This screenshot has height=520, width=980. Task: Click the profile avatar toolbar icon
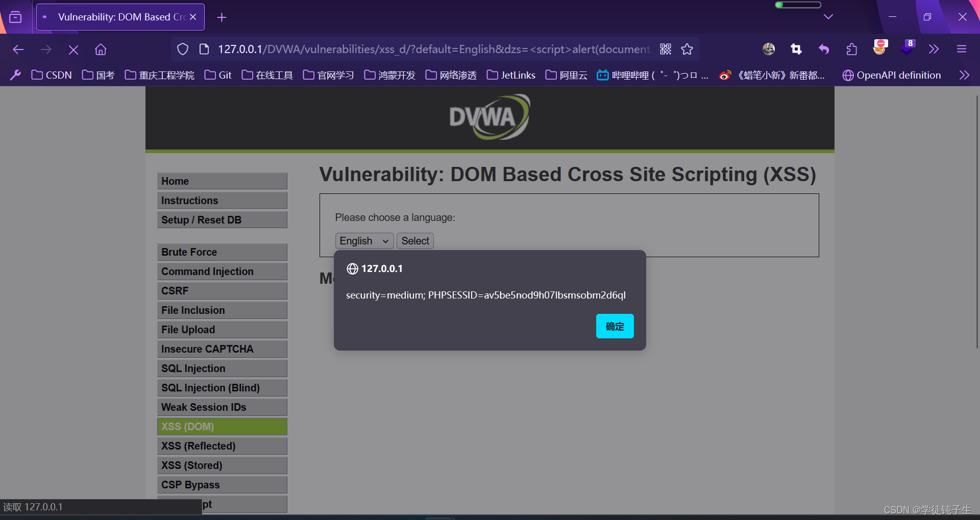[x=769, y=49]
